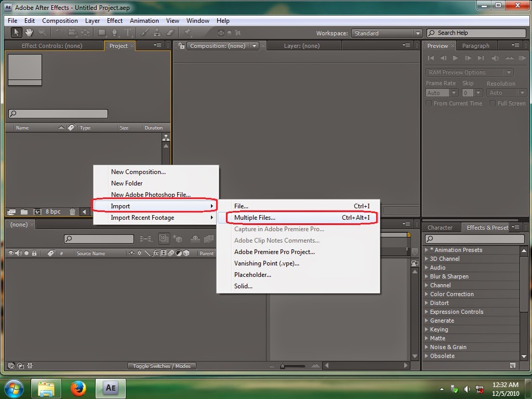Click the Play button in Preview panel
The height and width of the screenshot is (399, 532).
click(x=456, y=58)
